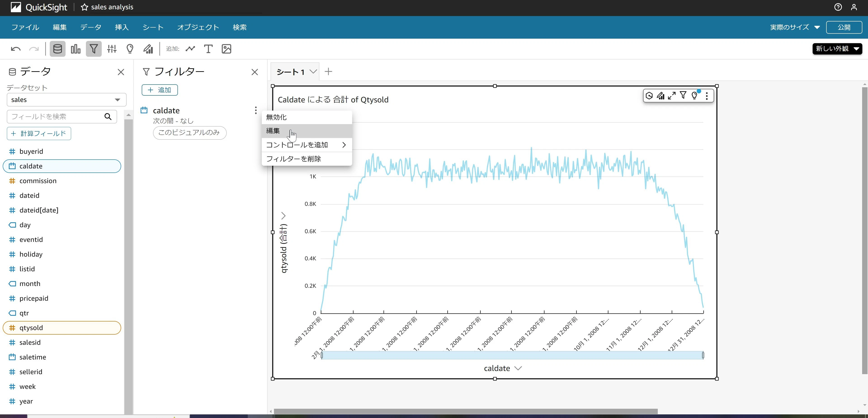Open the Parameters sliders icon
The height and width of the screenshot is (418, 868).
pyautogui.click(x=112, y=49)
